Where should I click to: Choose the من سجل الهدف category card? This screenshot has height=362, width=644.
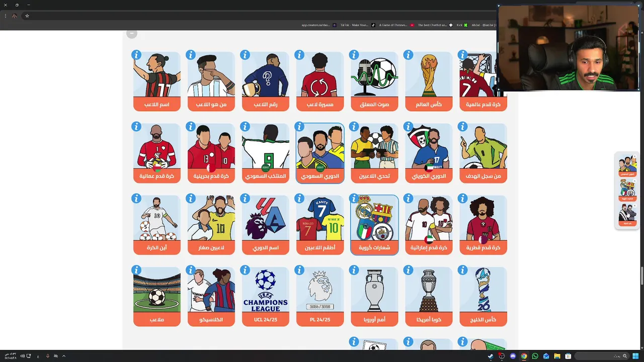483,153
